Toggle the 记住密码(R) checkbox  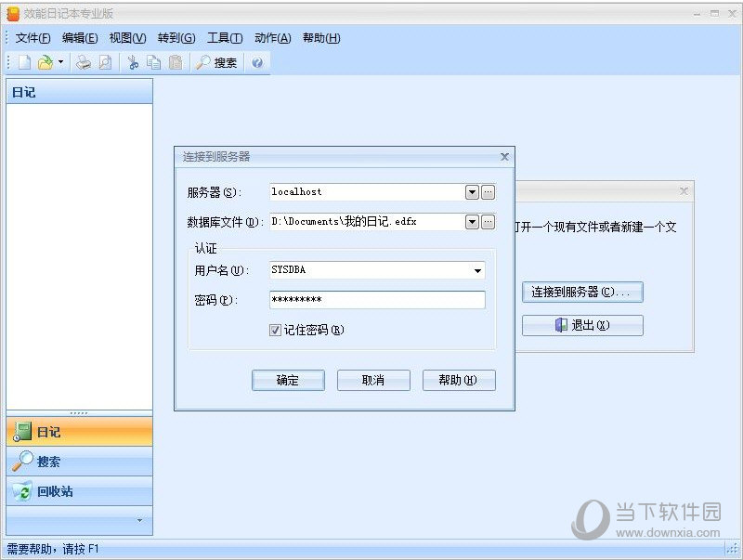tap(275, 331)
